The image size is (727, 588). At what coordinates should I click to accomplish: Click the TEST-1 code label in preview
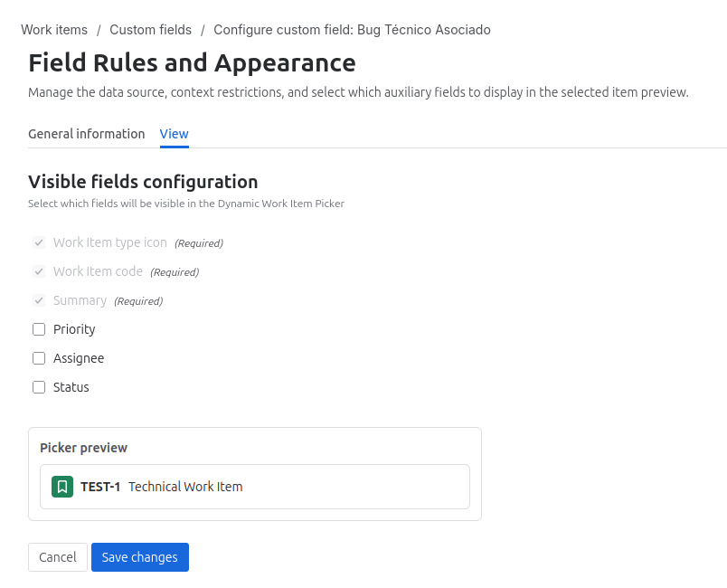(x=99, y=487)
